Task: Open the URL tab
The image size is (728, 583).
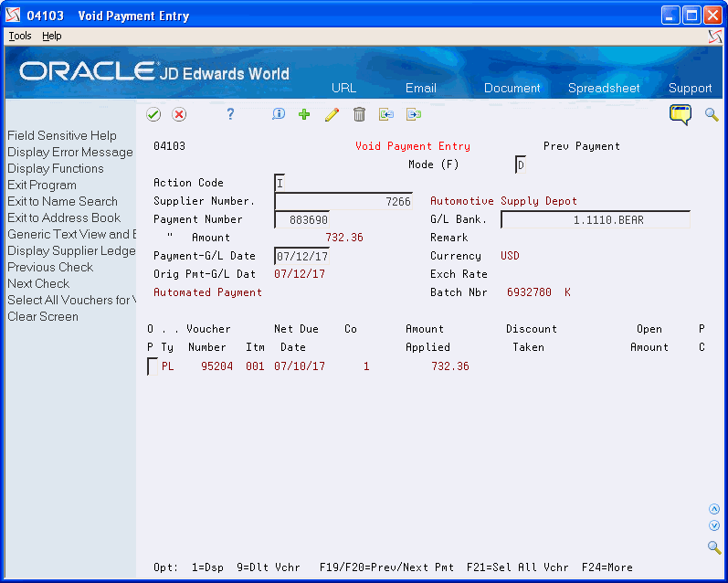Action: point(344,89)
